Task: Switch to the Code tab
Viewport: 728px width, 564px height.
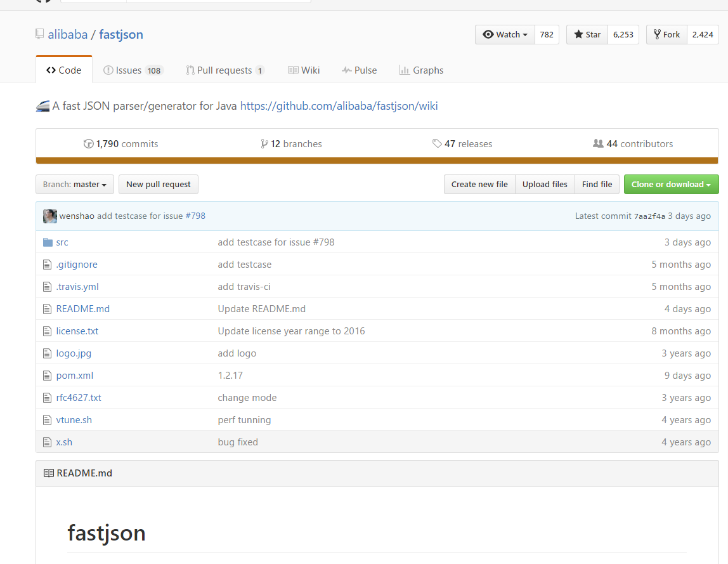Action: [64, 70]
